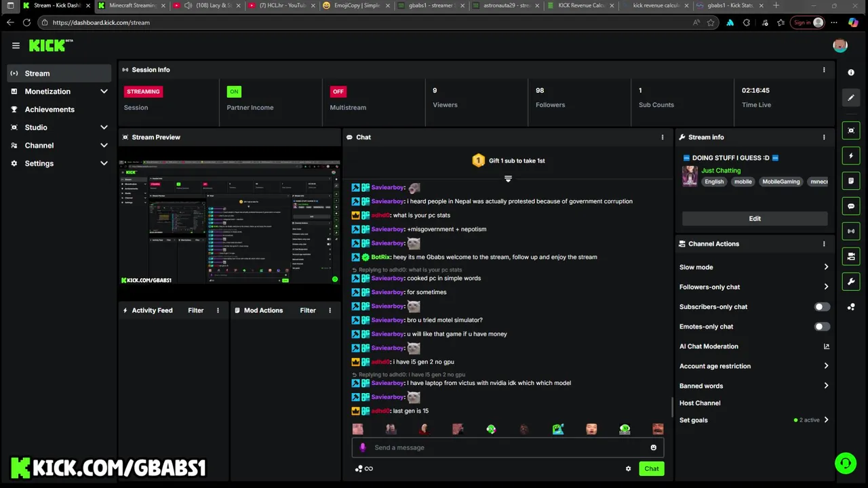Toggle the broadcast signal widget icon in sidebar
Viewport: 868px width, 488px height.
coord(851,231)
